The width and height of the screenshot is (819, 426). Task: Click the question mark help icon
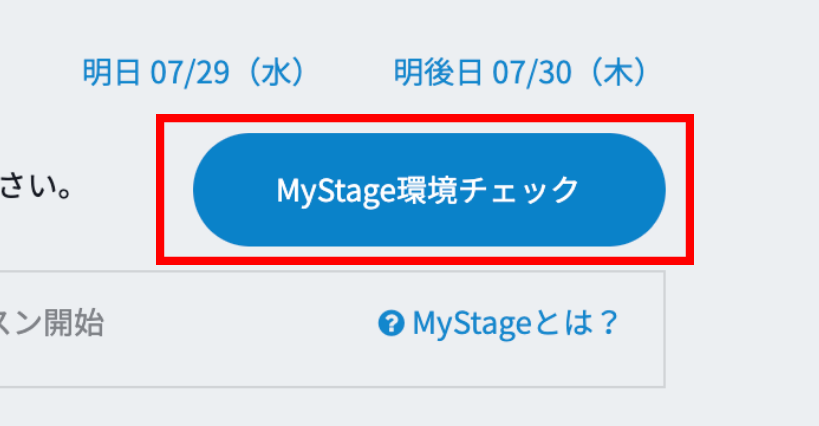point(391,324)
